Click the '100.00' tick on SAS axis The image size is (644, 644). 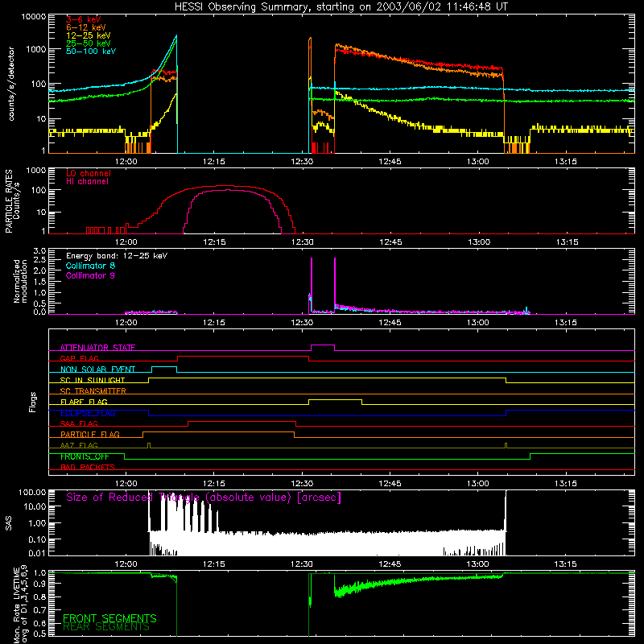point(32,492)
